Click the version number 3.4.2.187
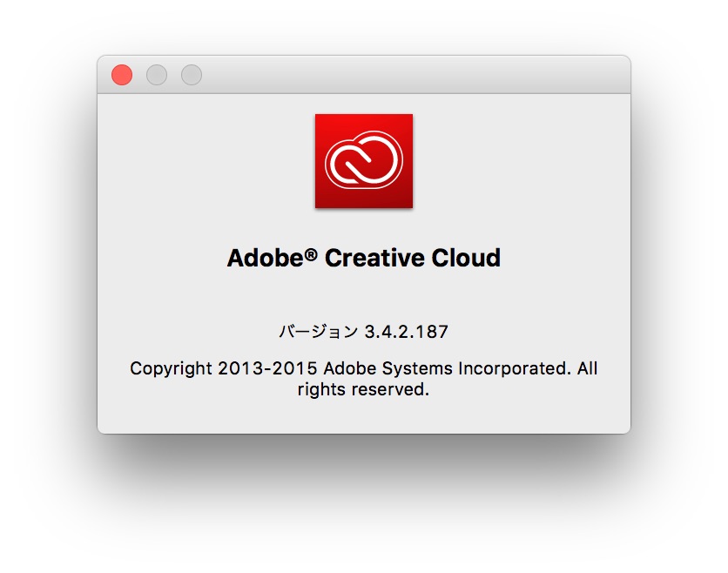This screenshot has width=728, height=573. [x=407, y=332]
